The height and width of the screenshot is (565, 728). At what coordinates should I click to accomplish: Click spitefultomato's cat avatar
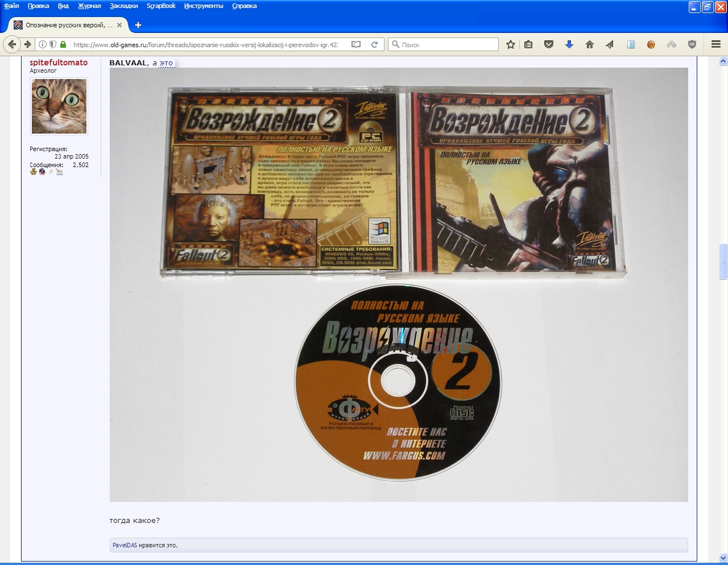tap(59, 106)
